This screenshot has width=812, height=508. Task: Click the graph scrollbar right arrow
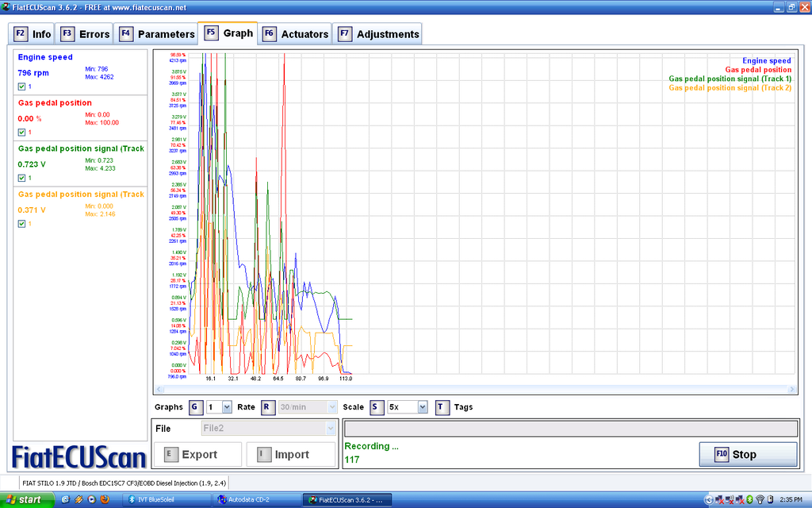[792, 389]
